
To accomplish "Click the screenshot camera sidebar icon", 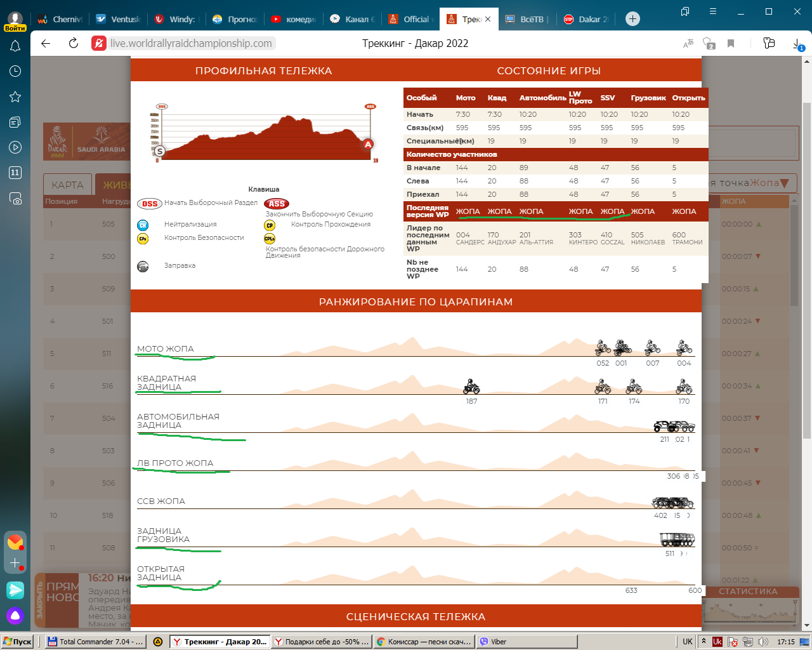I will (x=15, y=198).
